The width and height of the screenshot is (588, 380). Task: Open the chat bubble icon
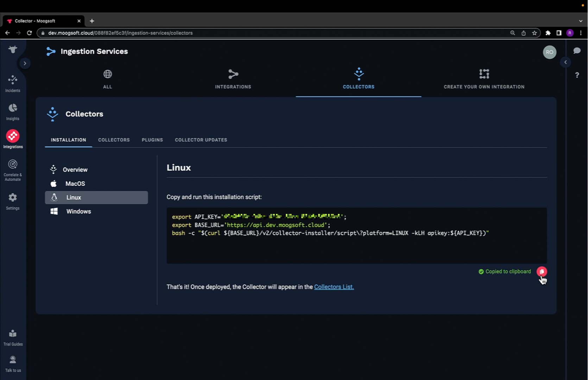click(x=577, y=51)
